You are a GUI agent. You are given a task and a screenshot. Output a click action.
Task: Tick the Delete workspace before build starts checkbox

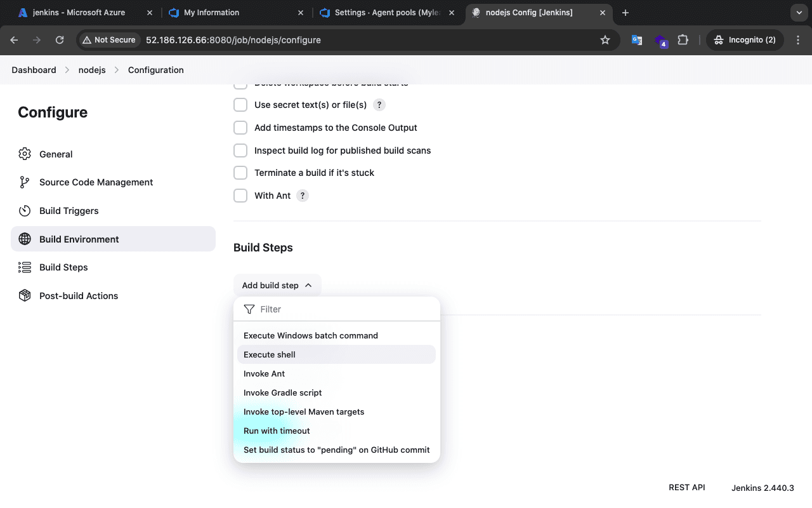click(240, 85)
